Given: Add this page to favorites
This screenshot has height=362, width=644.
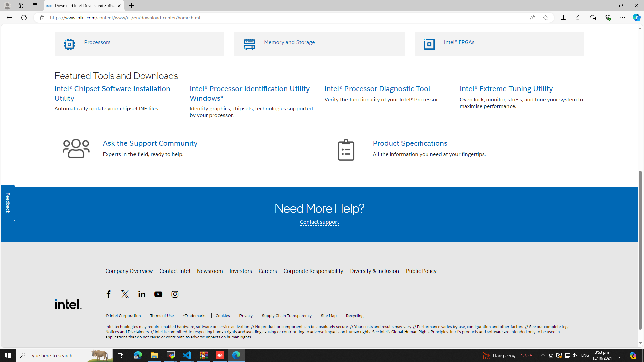Looking at the screenshot, I should [x=546, y=18].
